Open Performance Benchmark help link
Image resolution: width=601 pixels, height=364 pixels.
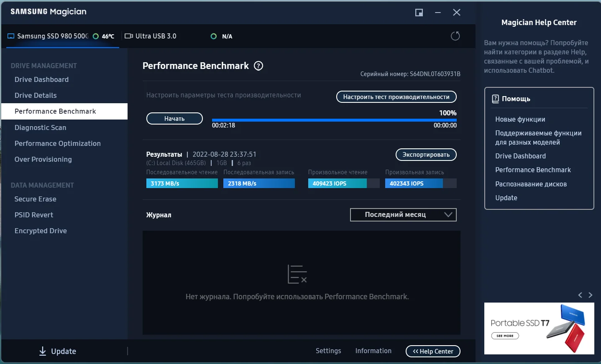[533, 170]
